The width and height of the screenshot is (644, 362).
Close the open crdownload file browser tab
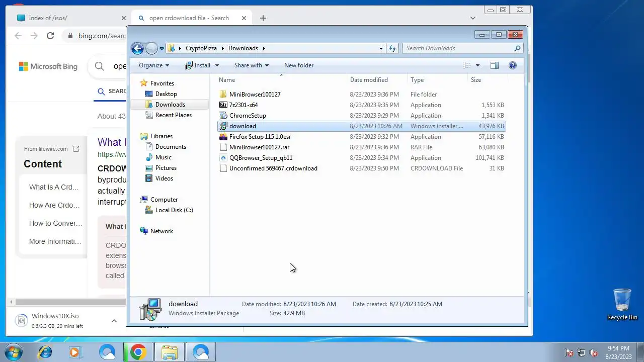(x=244, y=18)
